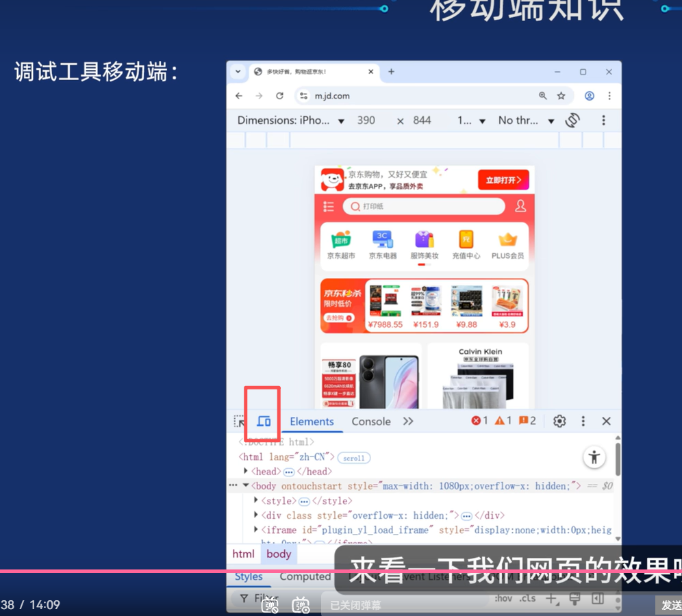This screenshot has width=682, height=616.
Task: Expand the style element node
Action: point(256,500)
